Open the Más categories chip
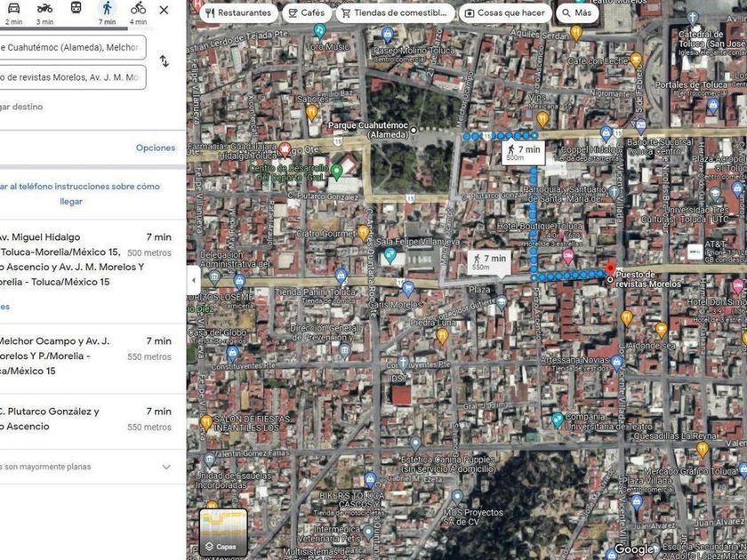Screen dimensions: 747x560 point(576,13)
